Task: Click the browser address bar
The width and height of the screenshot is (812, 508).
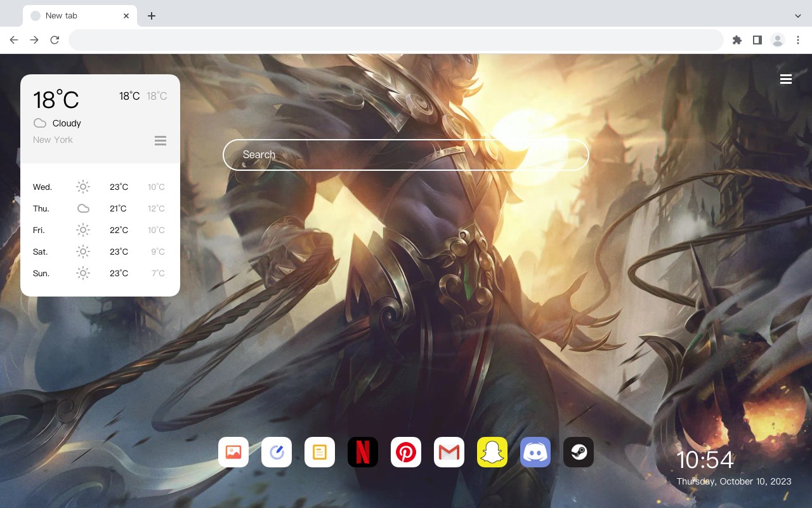Action: (x=396, y=40)
